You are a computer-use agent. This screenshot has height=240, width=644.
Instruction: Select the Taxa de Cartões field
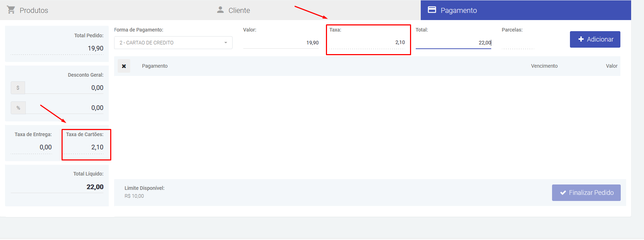(x=84, y=147)
